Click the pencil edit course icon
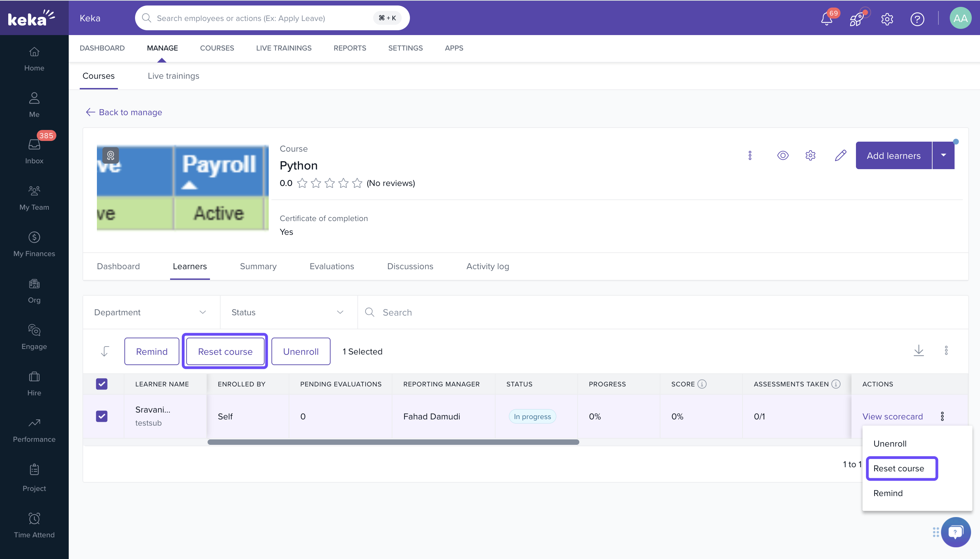Screen dimensions: 980x559 click(x=840, y=155)
